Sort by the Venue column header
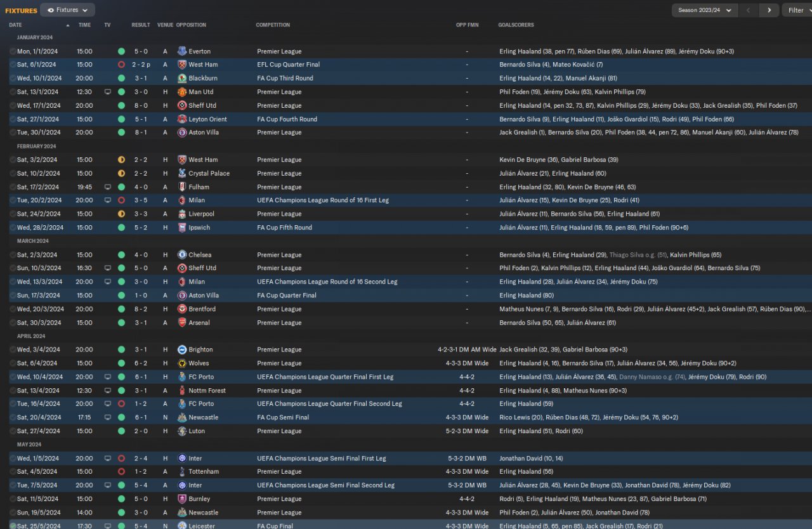The width and height of the screenshot is (812, 529). (x=165, y=25)
